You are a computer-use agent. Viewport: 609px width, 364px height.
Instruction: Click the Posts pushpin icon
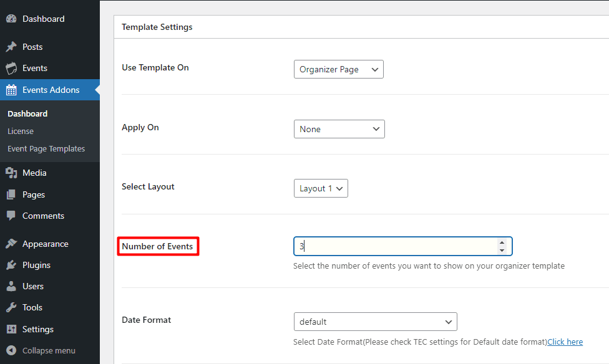coord(11,47)
